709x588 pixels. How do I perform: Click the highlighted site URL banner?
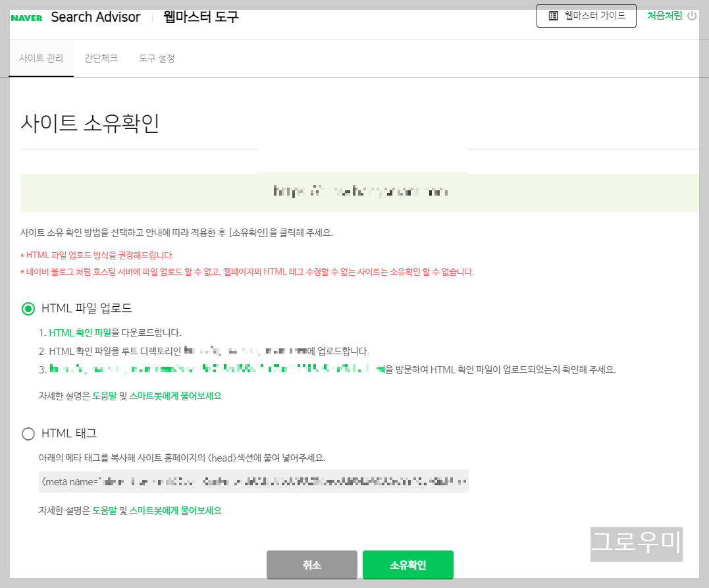click(x=361, y=192)
